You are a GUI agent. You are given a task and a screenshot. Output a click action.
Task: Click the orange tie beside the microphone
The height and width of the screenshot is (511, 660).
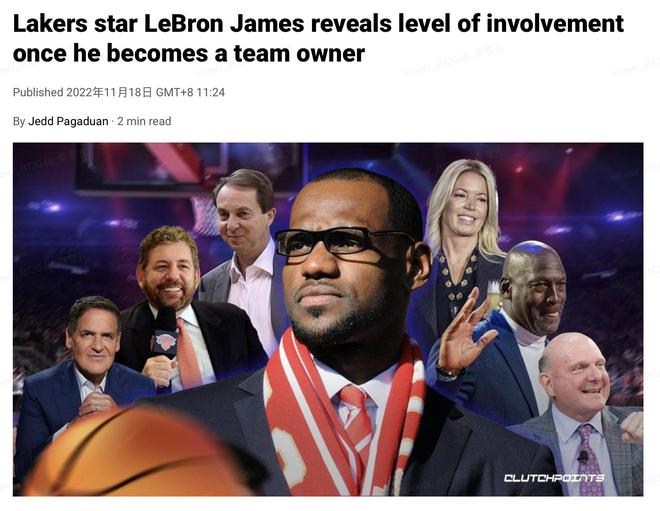click(189, 354)
